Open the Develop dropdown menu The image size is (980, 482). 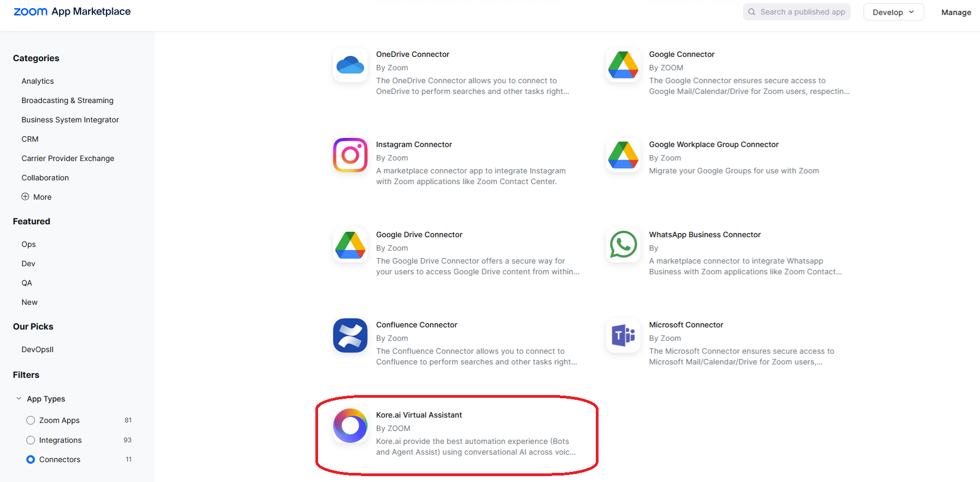893,12
